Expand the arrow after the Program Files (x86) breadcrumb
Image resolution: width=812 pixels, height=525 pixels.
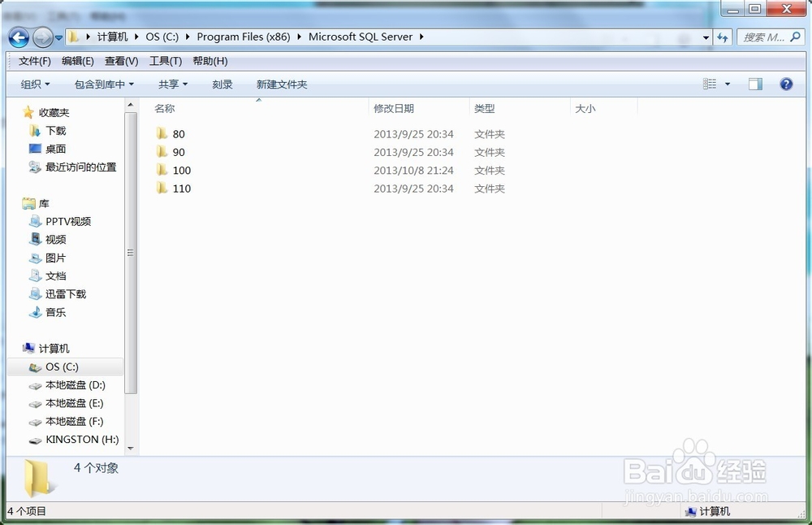click(x=299, y=37)
